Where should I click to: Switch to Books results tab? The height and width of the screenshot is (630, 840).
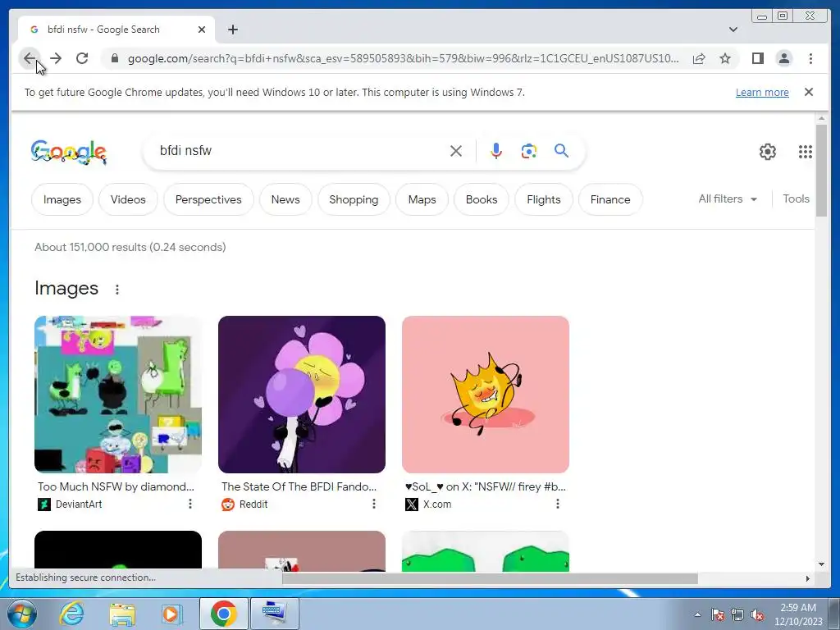coord(482,199)
